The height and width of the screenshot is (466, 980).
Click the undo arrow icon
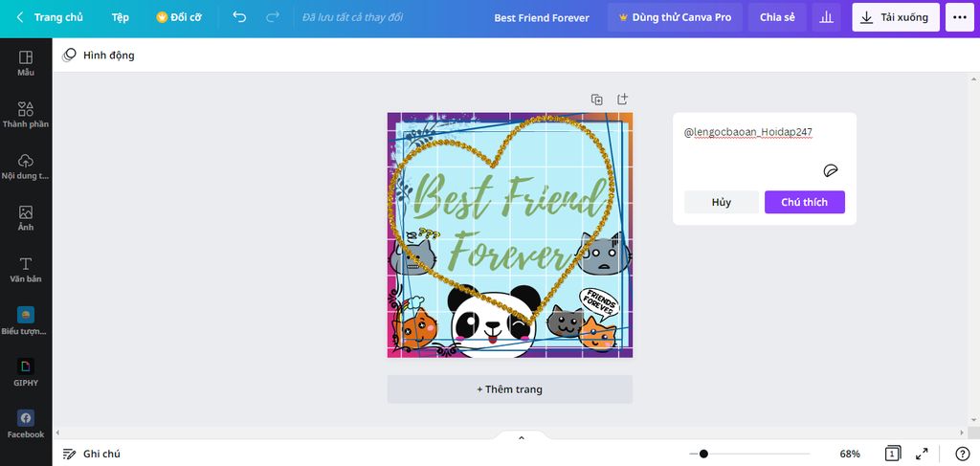click(239, 17)
